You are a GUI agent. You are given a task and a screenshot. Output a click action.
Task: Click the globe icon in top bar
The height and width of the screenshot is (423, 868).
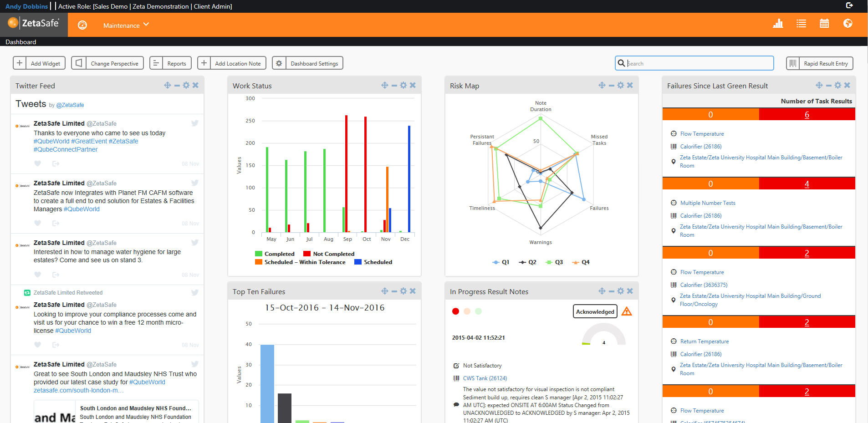tap(848, 24)
